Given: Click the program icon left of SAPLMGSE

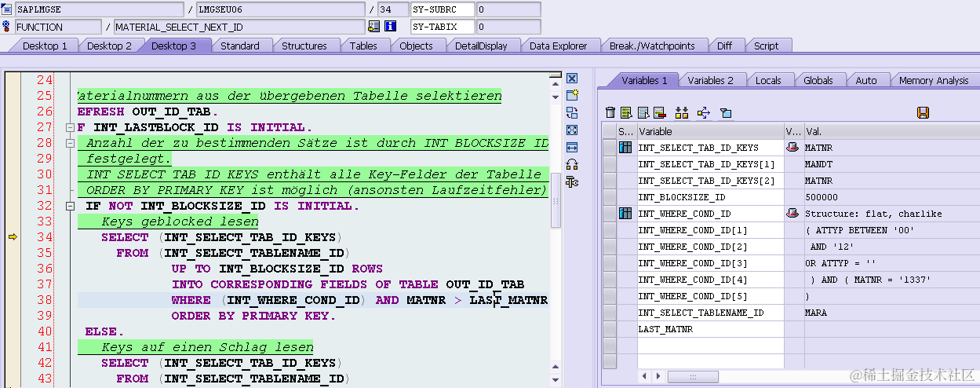Looking at the screenshot, I should coord(7,9).
